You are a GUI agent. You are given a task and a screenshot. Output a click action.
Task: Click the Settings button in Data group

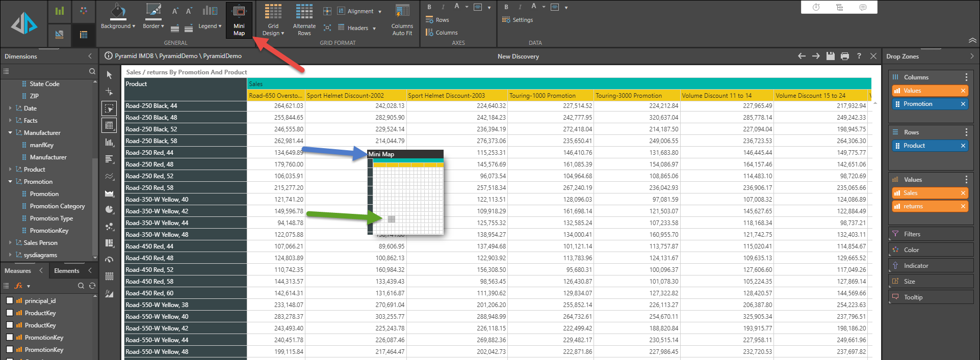[518, 20]
